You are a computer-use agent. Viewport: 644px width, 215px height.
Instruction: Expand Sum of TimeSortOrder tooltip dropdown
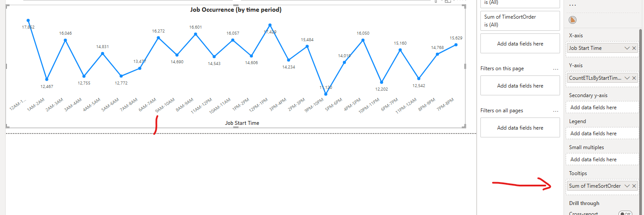[x=627, y=186]
